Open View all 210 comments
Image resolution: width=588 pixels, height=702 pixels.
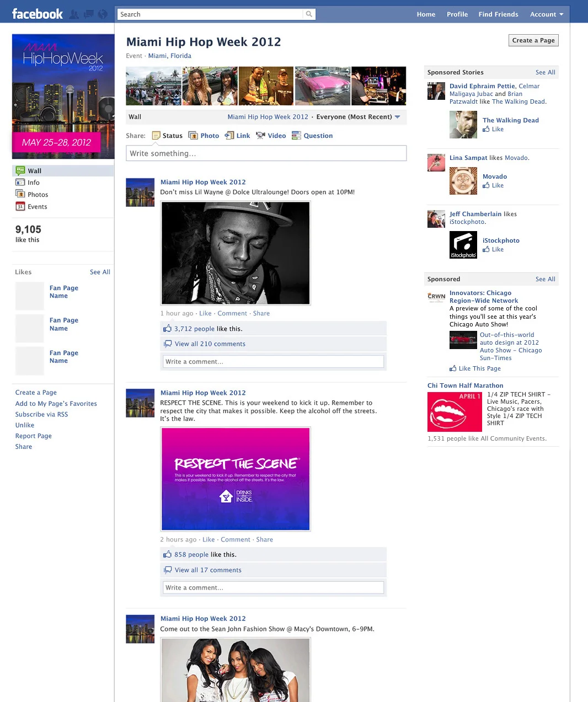click(x=210, y=344)
